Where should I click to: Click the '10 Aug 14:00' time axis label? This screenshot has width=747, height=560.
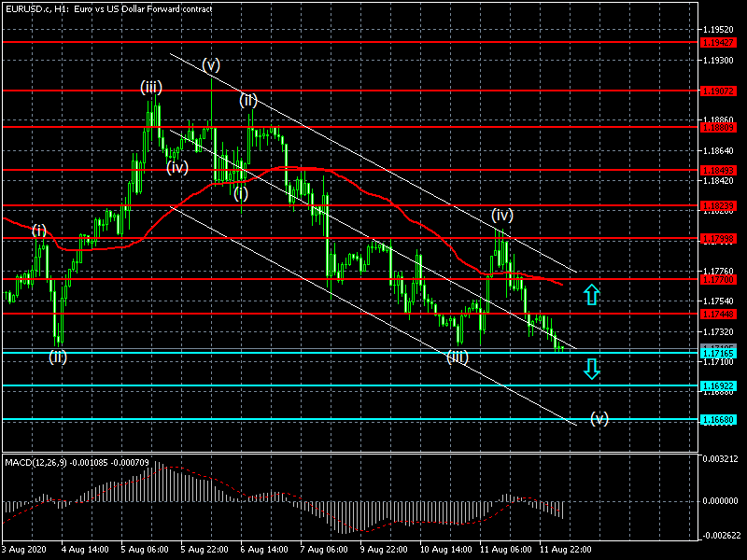tap(446, 550)
